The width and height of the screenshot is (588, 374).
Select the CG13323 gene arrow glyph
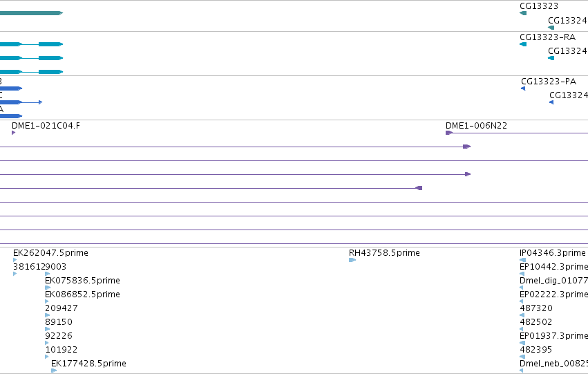523,13
